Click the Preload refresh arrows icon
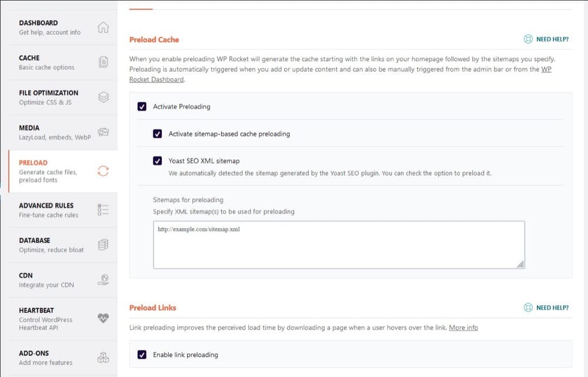Viewport: 588px width, 377px height. coord(103,171)
